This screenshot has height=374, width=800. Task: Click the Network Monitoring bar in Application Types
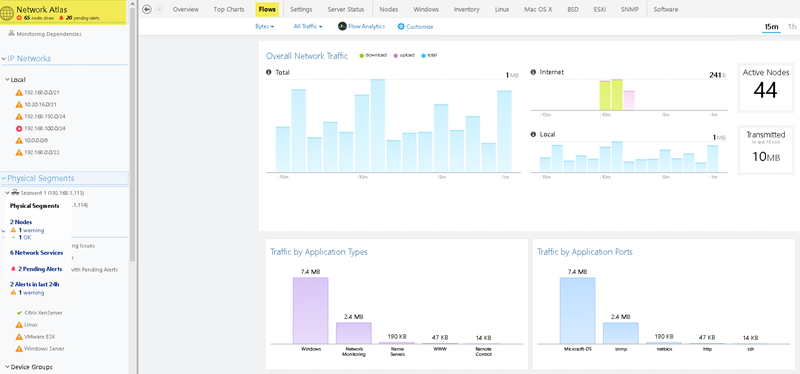click(353, 333)
